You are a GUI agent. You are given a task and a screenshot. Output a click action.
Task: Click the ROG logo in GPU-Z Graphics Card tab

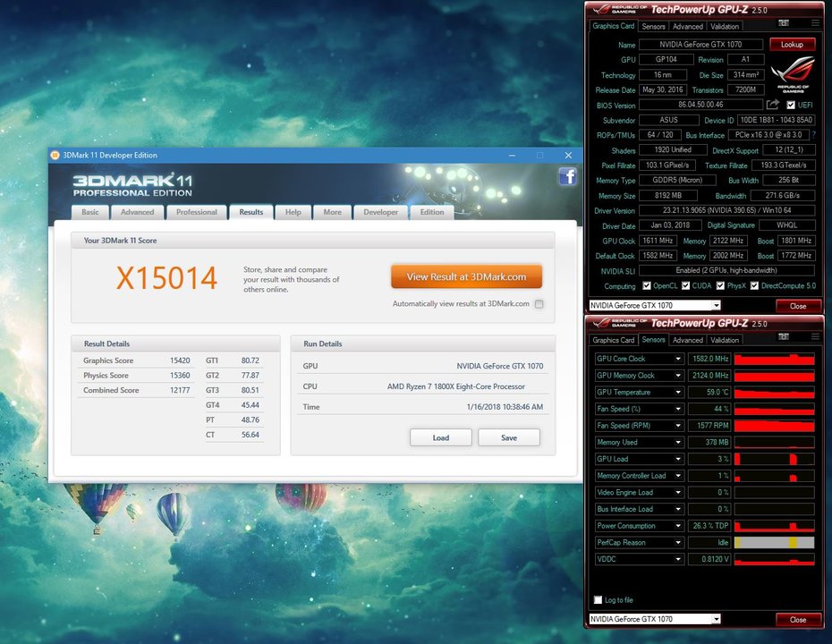(793, 73)
